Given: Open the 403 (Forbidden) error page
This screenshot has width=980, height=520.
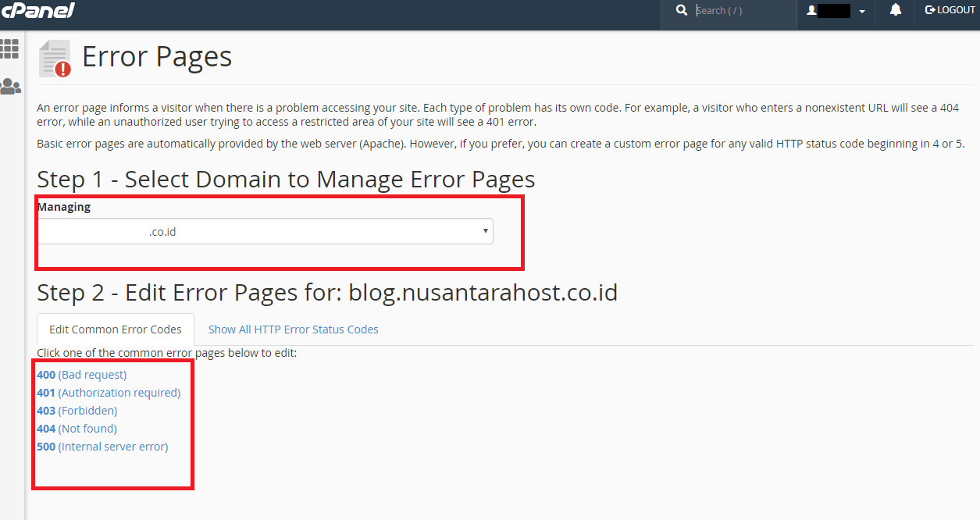Looking at the screenshot, I should 77,411.
